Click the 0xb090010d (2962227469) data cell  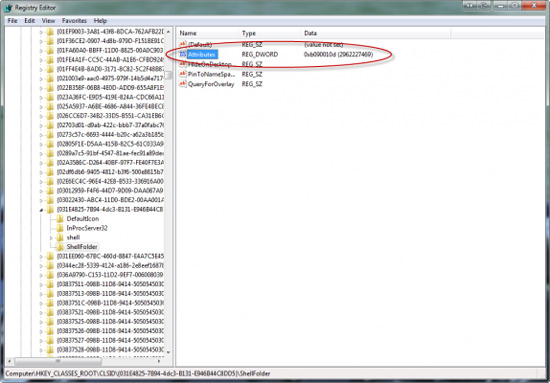click(x=338, y=54)
